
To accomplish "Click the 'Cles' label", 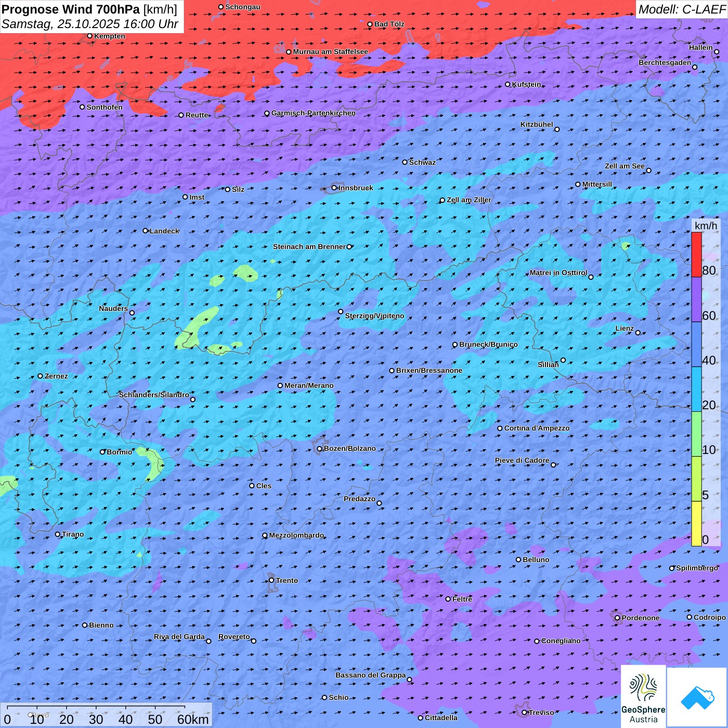I will click(264, 486).
